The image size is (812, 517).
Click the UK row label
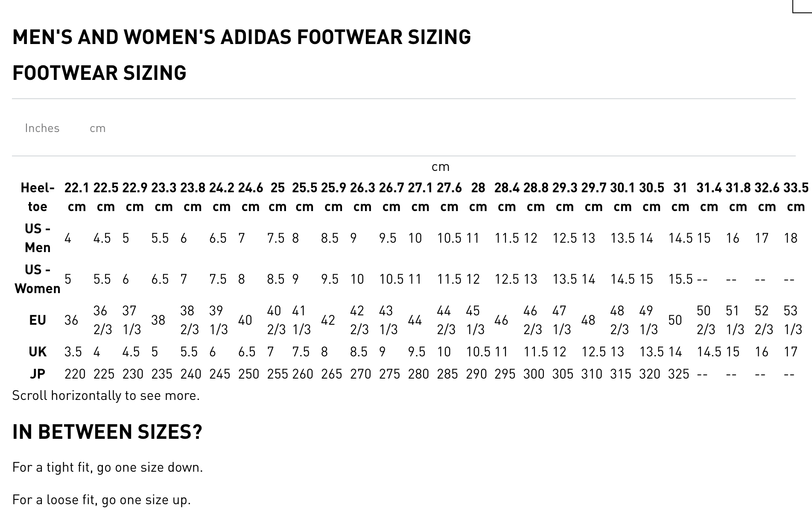click(38, 352)
